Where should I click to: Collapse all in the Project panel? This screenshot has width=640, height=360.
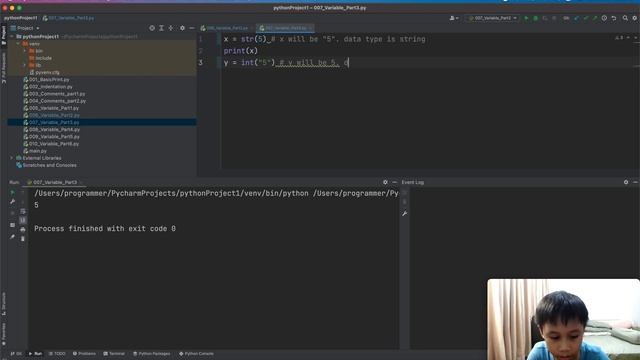(x=171, y=28)
